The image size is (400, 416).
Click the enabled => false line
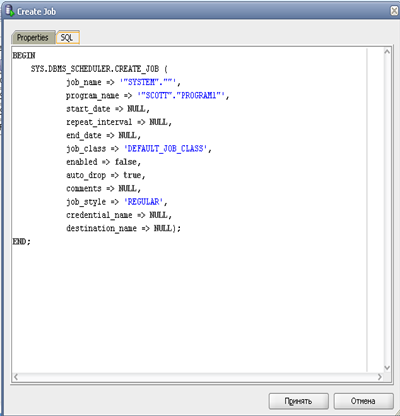tap(103, 162)
